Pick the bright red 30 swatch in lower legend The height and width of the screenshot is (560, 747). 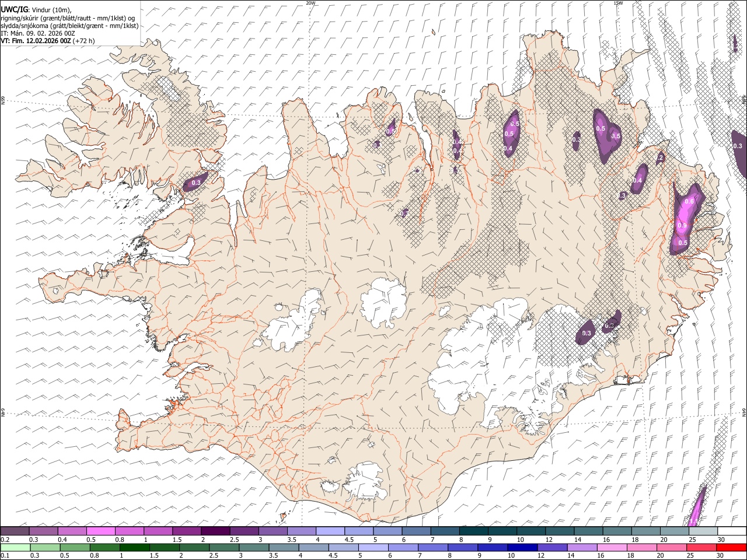point(731,547)
